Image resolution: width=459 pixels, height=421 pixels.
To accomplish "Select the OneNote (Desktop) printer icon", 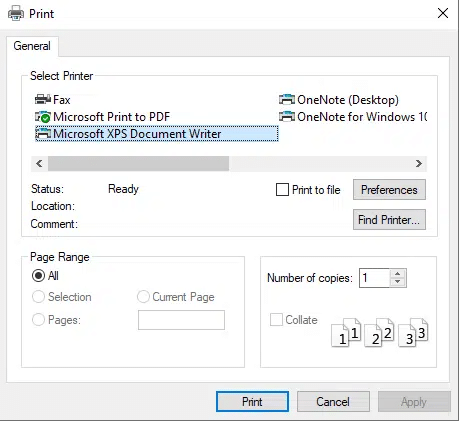I will (x=287, y=99).
